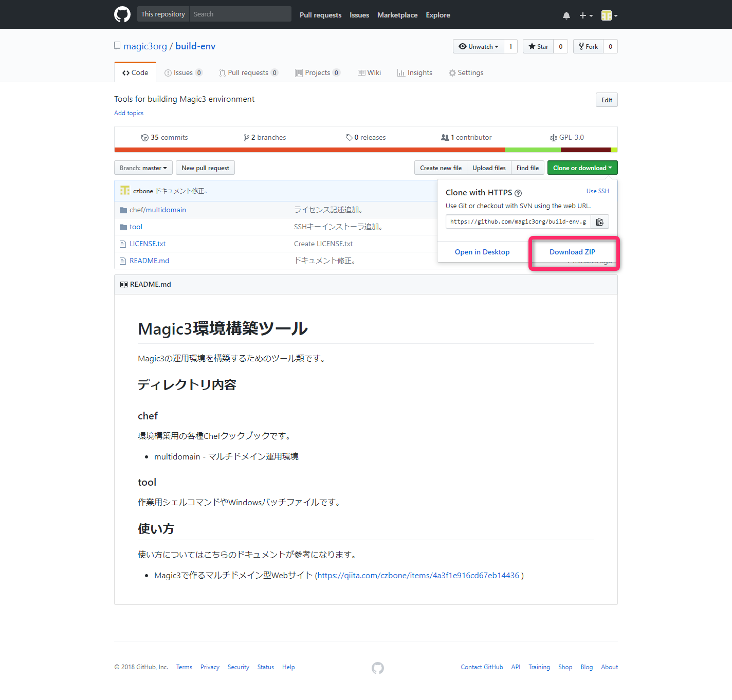The image size is (732, 700).
Task: Click Add topics link
Action: tap(129, 113)
